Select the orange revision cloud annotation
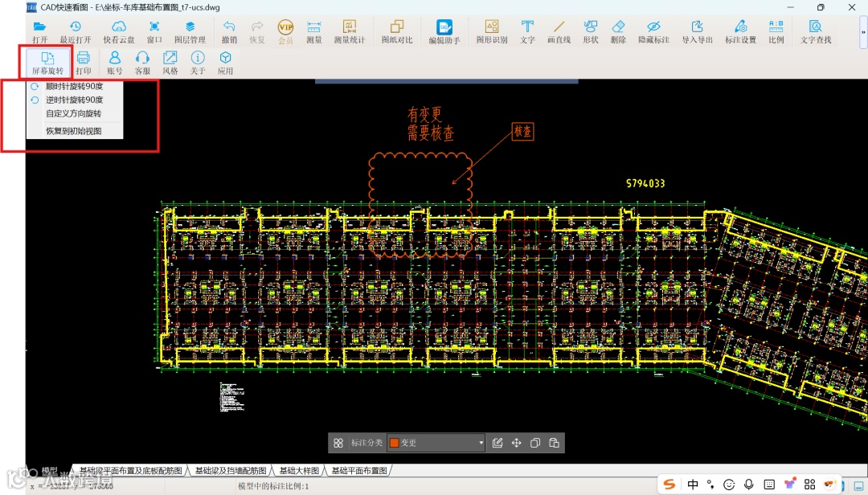 (420, 205)
